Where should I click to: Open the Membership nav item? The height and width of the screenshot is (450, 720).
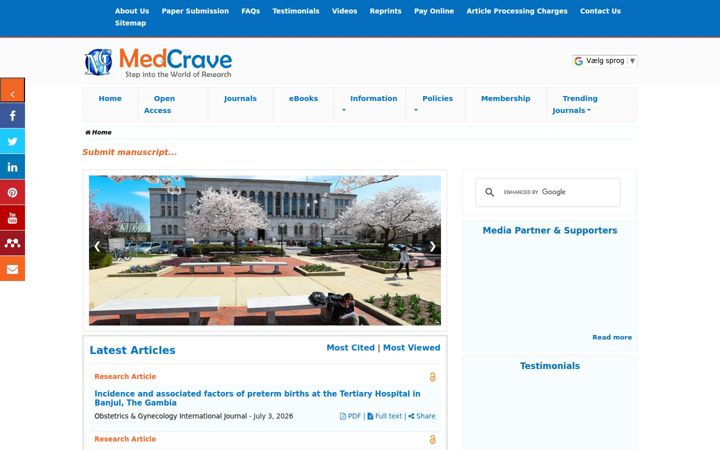coord(506,99)
